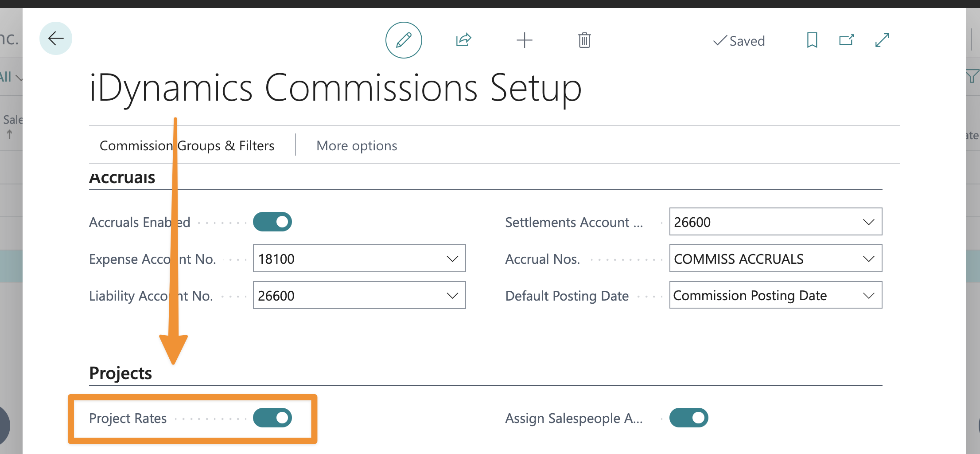Screen dimensions: 980x454
Task: Click the Settlements Account ... label
Action: click(574, 222)
